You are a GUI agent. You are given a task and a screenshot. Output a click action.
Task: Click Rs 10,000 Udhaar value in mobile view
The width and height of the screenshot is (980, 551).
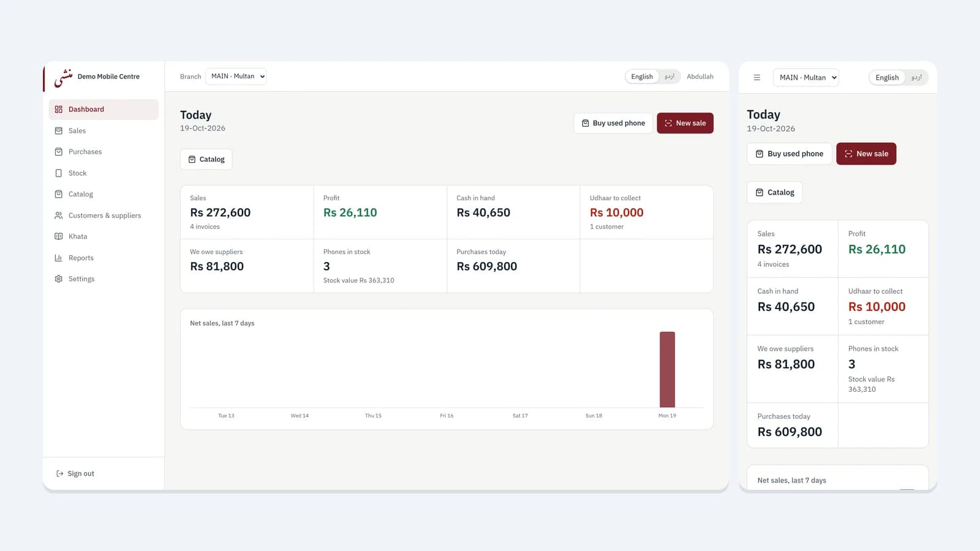[876, 307]
